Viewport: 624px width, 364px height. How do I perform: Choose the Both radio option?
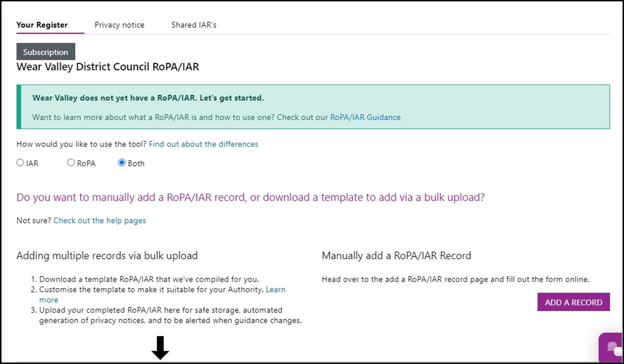coord(122,163)
